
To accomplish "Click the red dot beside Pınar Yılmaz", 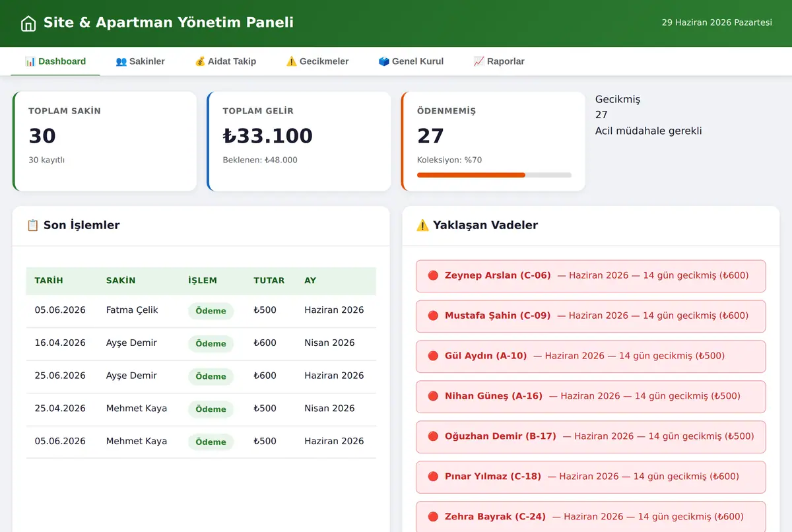I will pos(433,477).
